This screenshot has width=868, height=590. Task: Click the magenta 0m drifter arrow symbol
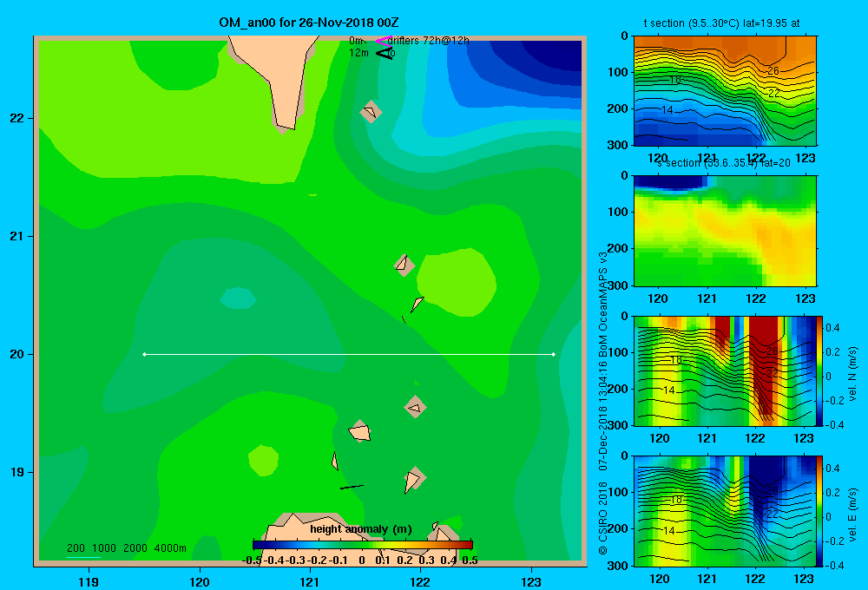point(383,41)
